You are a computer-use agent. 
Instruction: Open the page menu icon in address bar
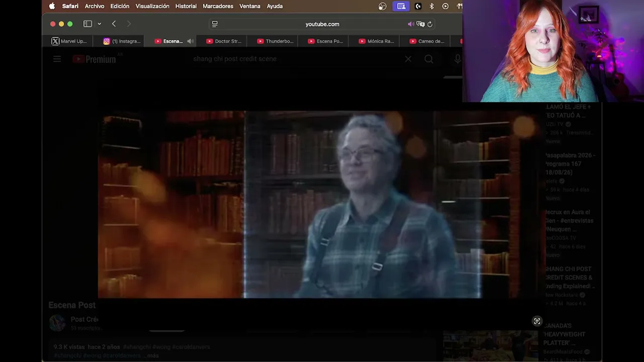coord(215,24)
